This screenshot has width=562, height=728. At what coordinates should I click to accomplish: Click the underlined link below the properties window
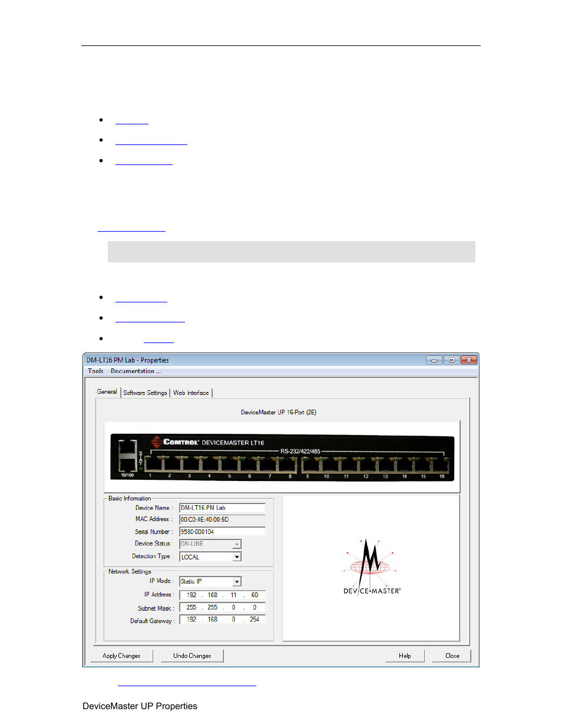tap(187, 683)
